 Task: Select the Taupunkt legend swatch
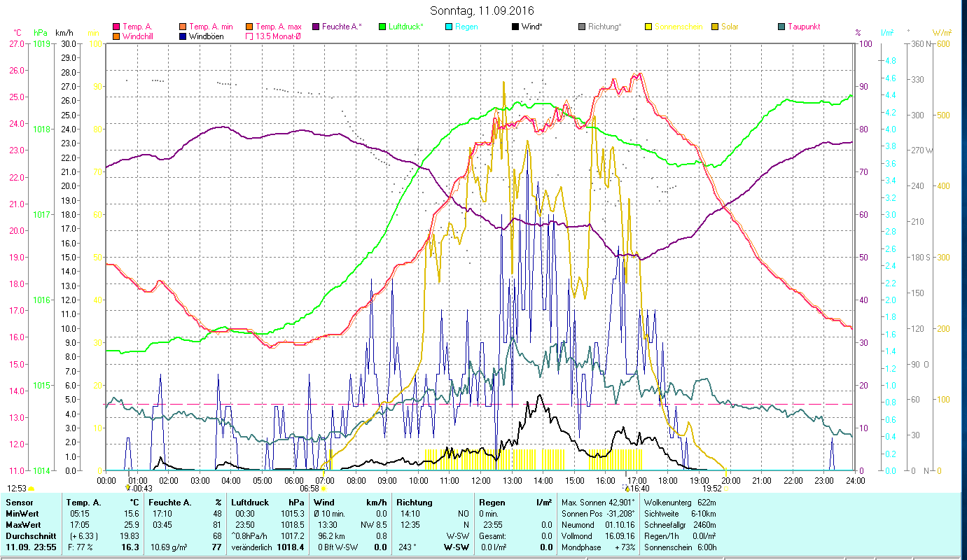(781, 27)
